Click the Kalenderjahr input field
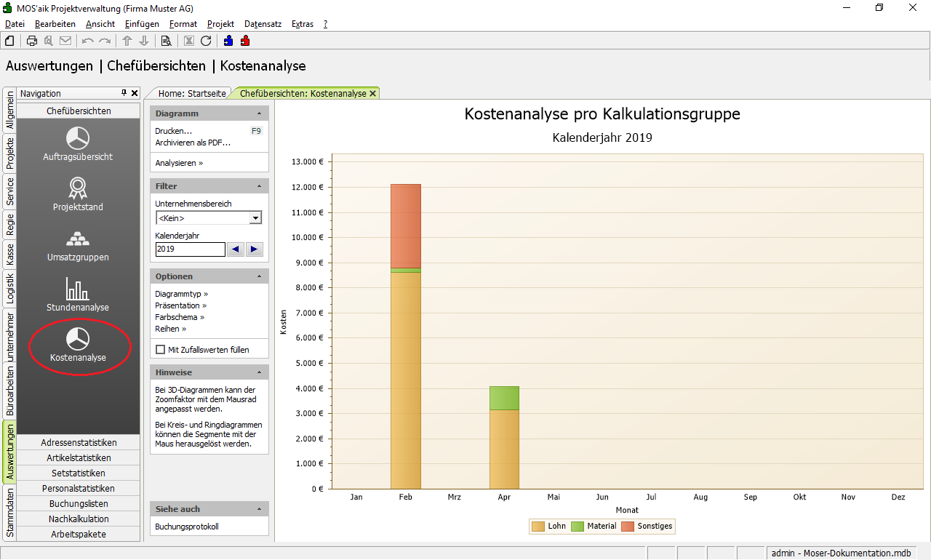 coord(190,249)
